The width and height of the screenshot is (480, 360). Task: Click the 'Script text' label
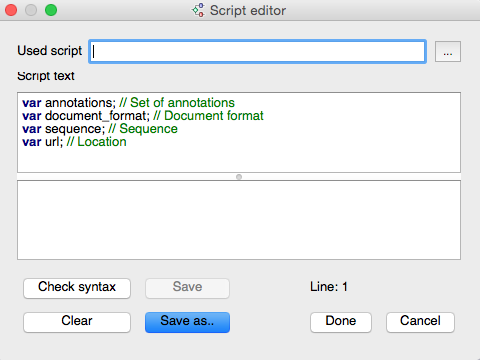tap(46, 76)
